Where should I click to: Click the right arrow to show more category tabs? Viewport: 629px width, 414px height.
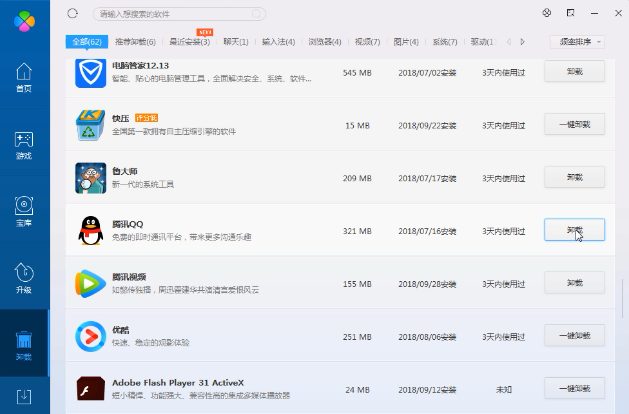tap(522, 42)
